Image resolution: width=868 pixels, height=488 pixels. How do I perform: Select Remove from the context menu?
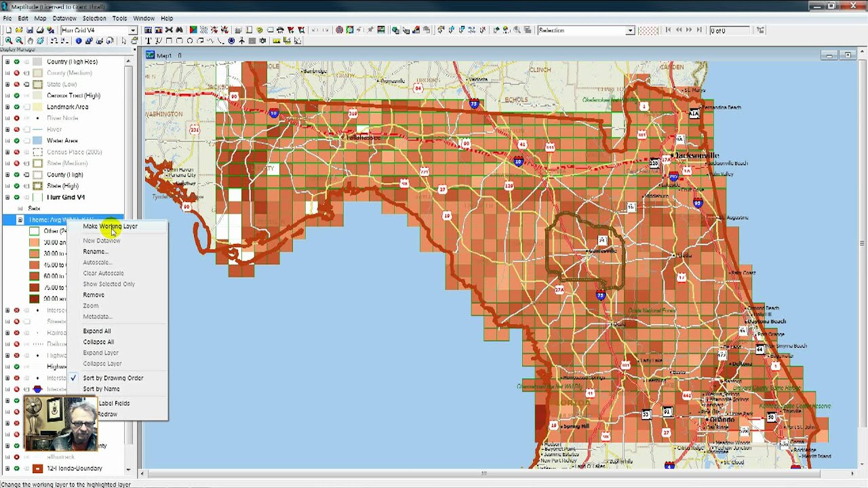coord(94,295)
